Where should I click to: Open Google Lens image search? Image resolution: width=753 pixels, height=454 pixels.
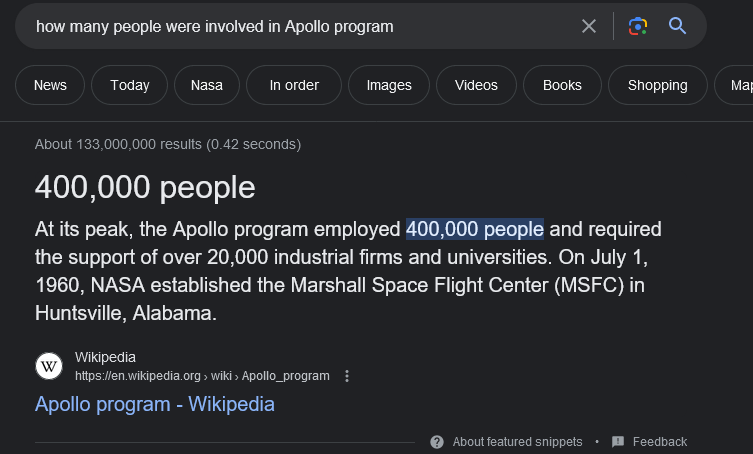(638, 26)
